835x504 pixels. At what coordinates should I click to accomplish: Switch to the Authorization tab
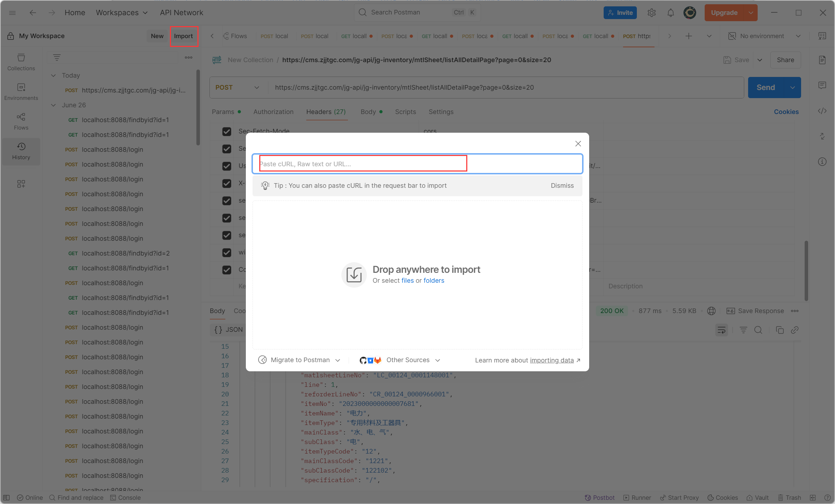(273, 112)
